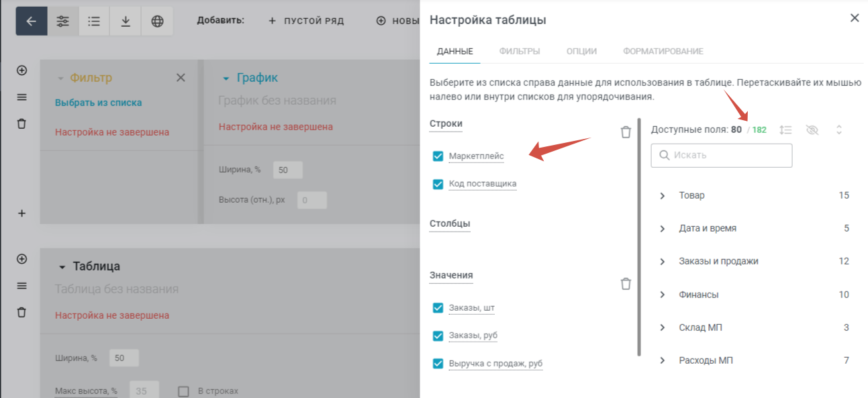The width and height of the screenshot is (868, 398).
Task: Expand the Товар field group
Action: (x=663, y=195)
